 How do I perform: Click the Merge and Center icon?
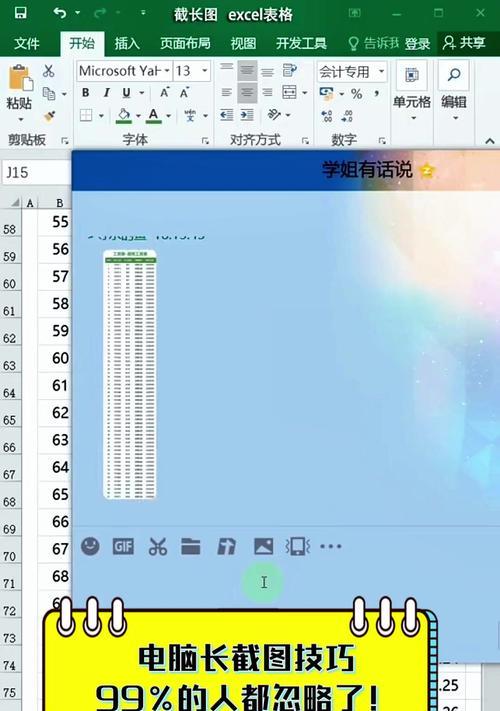click(x=289, y=92)
